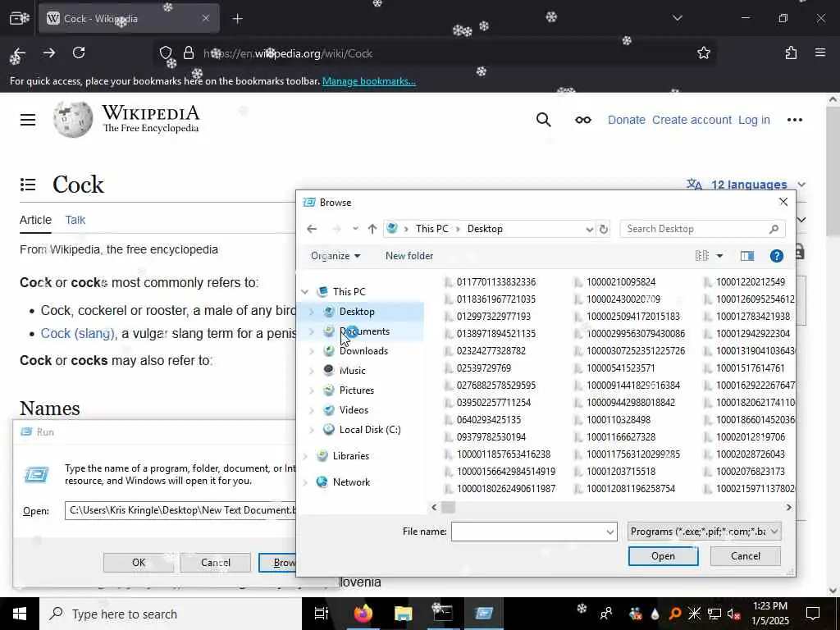
Task: Open the Wikipedia main menu hamburger
Action: (28, 120)
